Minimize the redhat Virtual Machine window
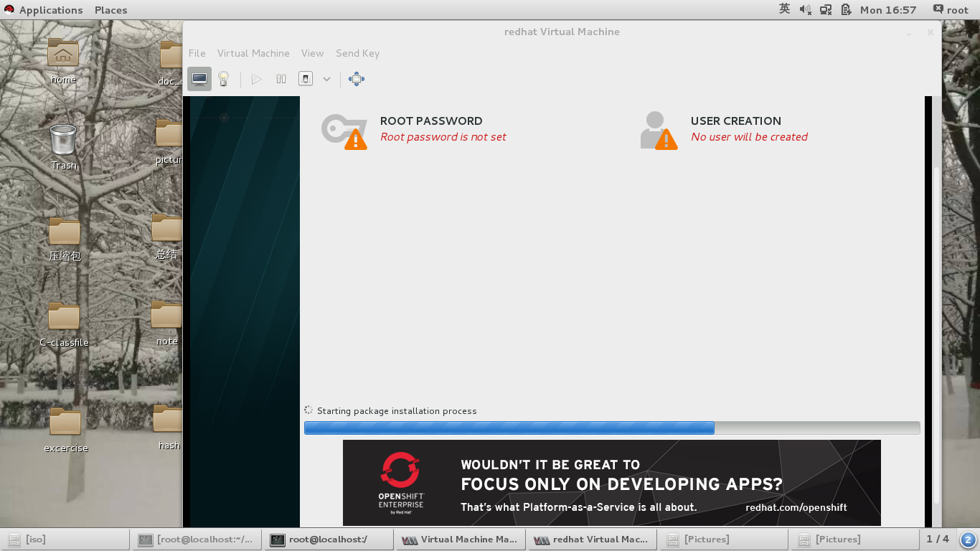 [909, 32]
